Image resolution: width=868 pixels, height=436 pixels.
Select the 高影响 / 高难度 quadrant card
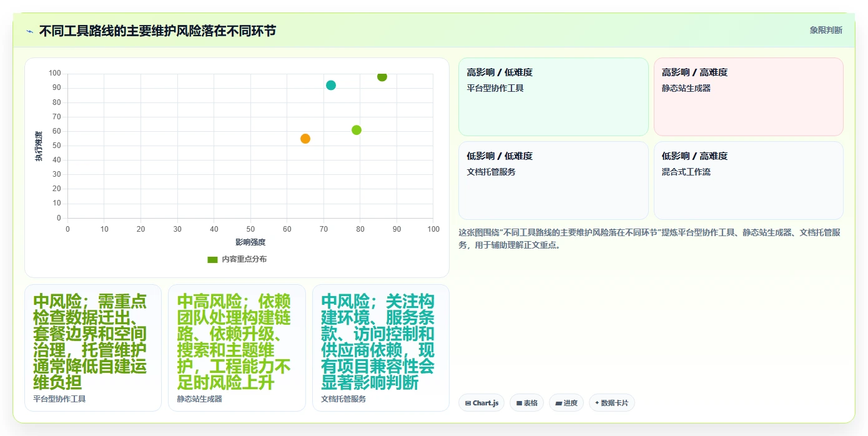point(748,97)
